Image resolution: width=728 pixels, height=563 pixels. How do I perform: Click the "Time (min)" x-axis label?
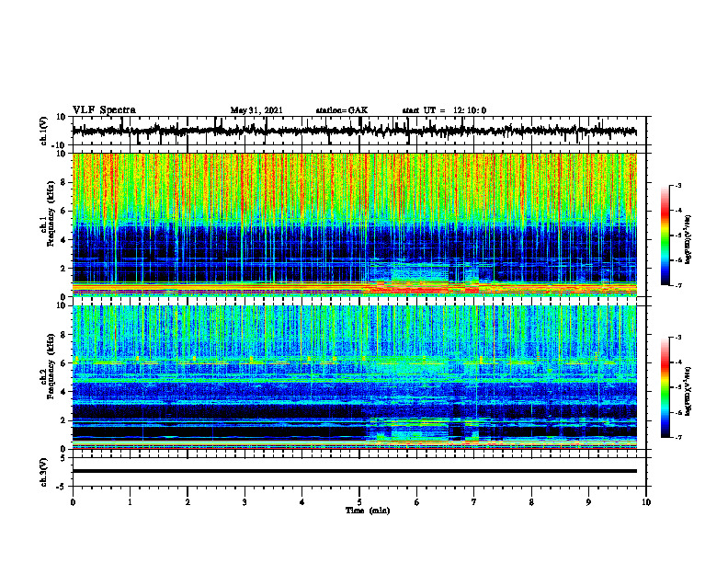tap(368, 511)
